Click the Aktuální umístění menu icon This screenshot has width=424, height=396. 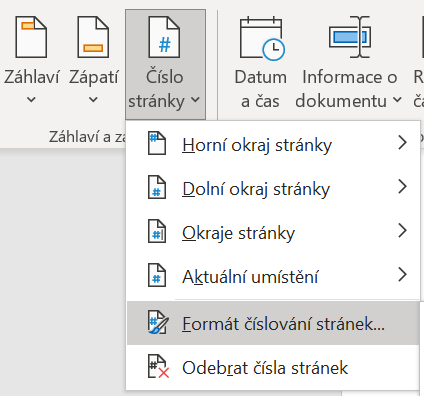(x=157, y=275)
